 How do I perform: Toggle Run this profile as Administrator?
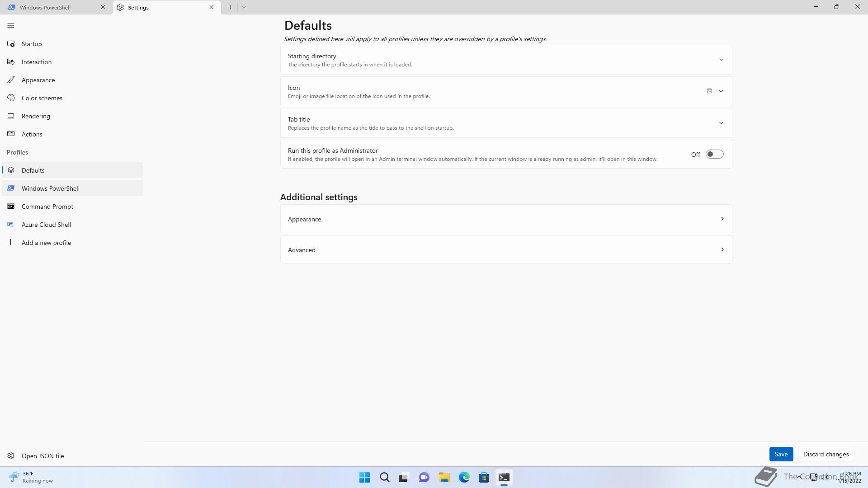[x=714, y=154]
